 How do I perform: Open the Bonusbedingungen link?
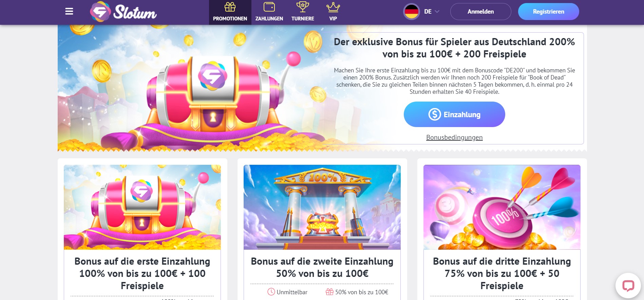[x=454, y=137]
